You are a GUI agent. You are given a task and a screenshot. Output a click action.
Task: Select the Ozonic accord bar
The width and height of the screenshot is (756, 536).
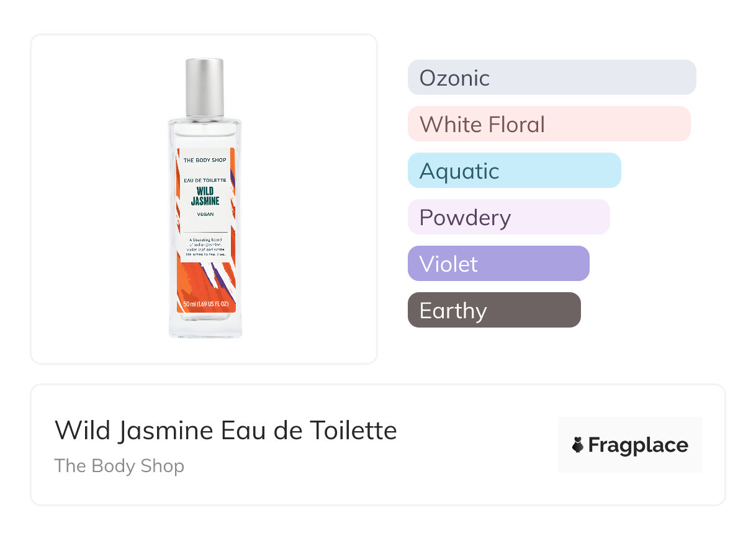[x=551, y=78]
